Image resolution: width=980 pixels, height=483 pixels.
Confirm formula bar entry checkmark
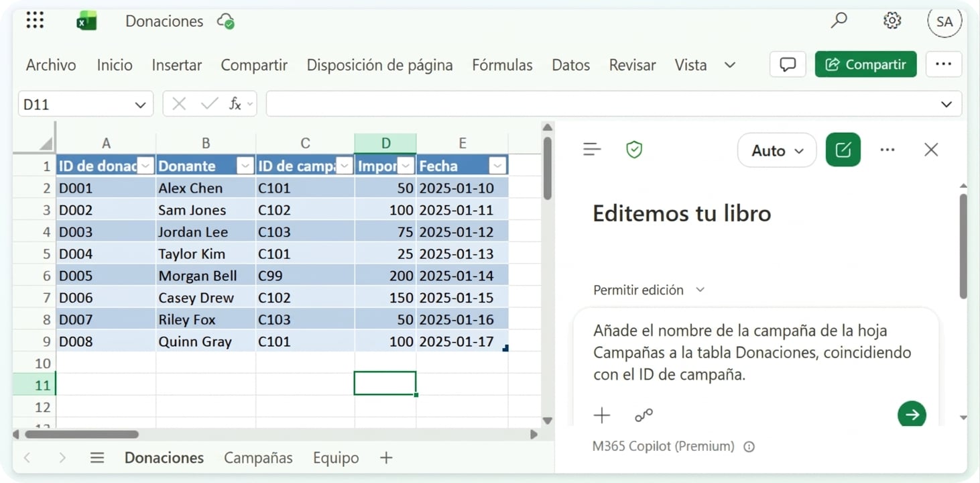click(x=209, y=104)
